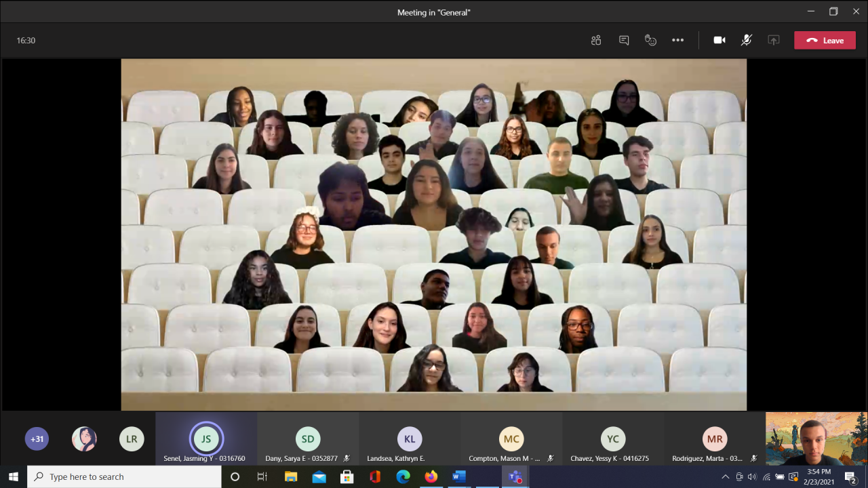Open the volume control in the tray
Image resolution: width=868 pixels, height=488 pixels.
753,476
